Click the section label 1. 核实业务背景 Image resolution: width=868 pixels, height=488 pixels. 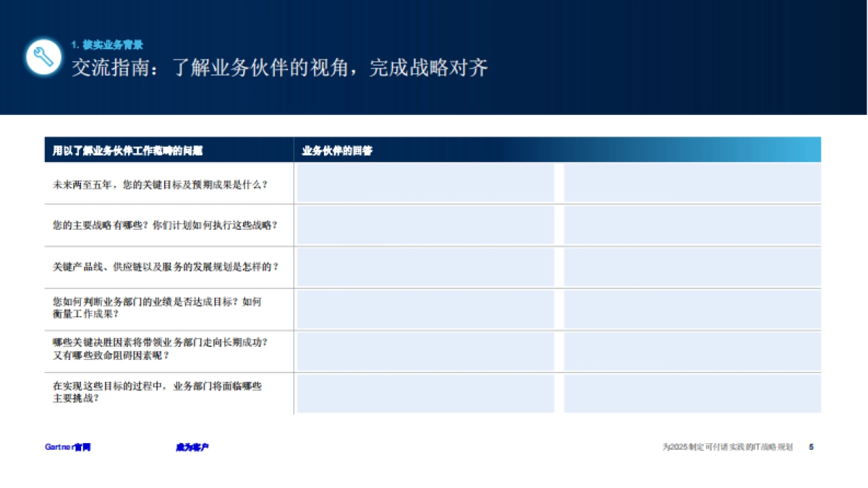coord(107,43)
